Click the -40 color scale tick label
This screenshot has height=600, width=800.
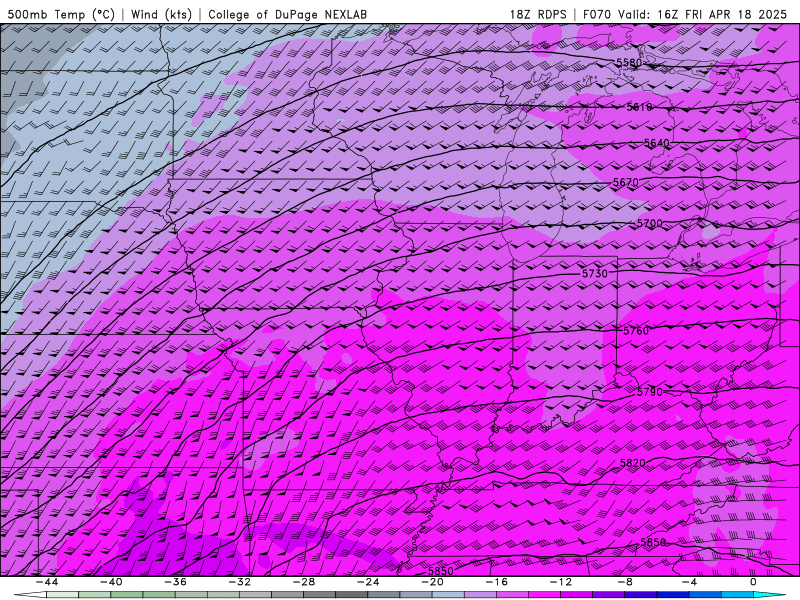pos(111,582)
